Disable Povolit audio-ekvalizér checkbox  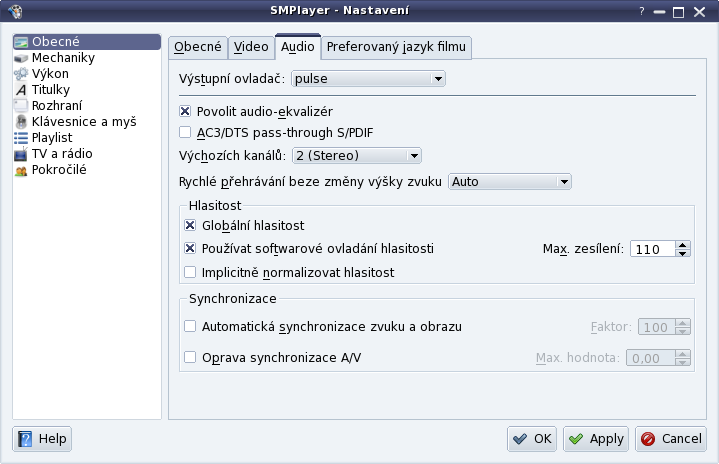pos(185,111)
